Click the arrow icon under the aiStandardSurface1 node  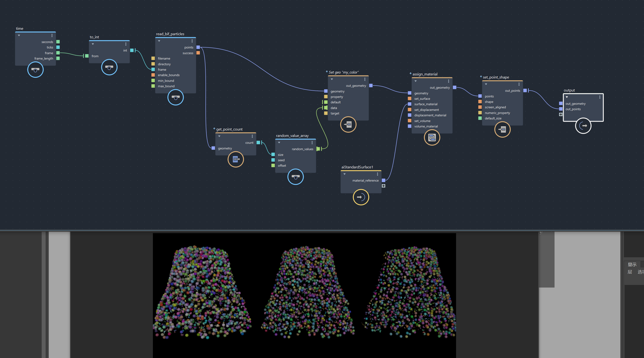pyautogui.click(x=361, y=197)
